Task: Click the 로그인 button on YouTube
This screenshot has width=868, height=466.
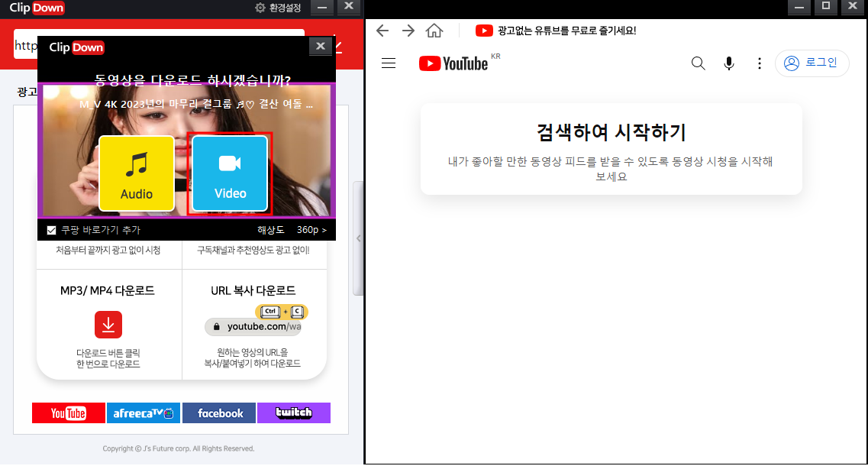Action: pyautogui.click(x=812, y=63)
